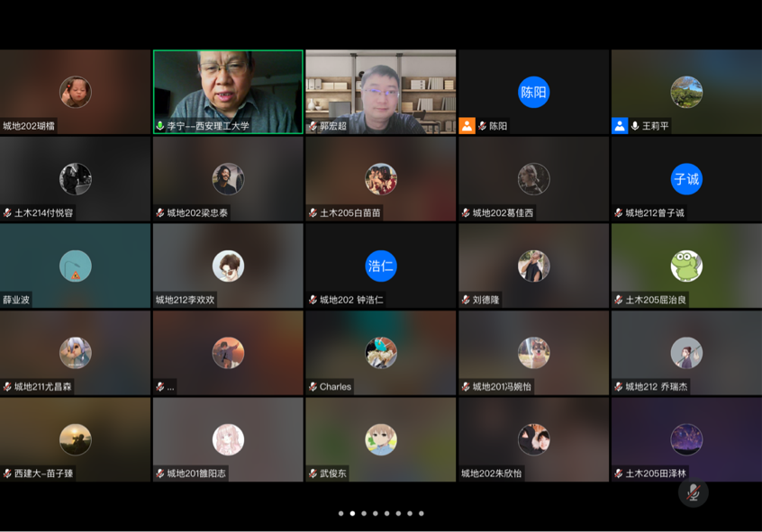The width and height of the screenshot is (762, 532).
Task: Click the blue 陈阳 avatar circle
Action: click(x=533, y=92)
